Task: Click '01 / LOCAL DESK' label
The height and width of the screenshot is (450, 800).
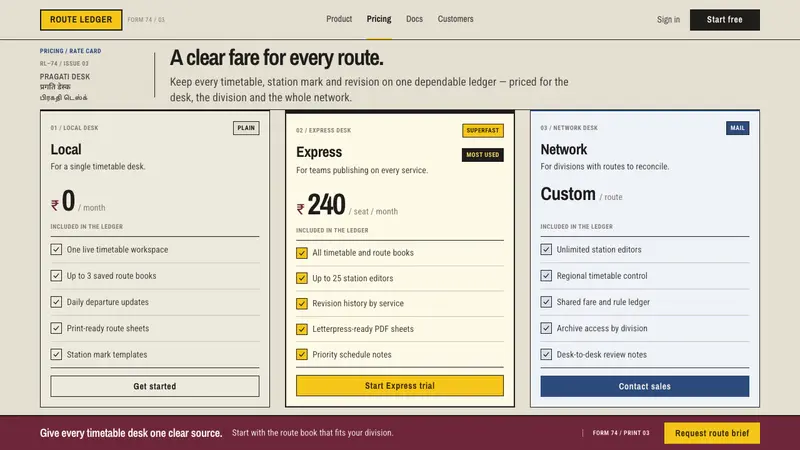Action: click(x=74, y=128)
